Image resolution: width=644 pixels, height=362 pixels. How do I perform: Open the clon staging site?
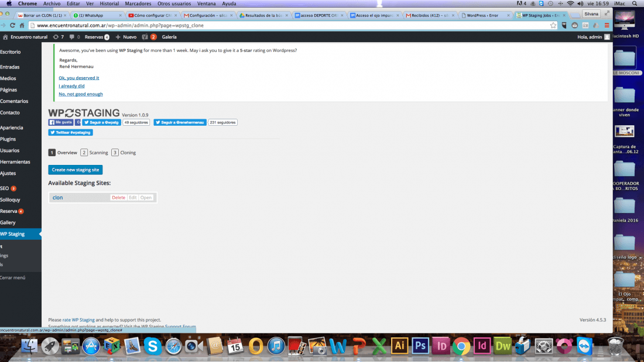(x=146, y=198)
